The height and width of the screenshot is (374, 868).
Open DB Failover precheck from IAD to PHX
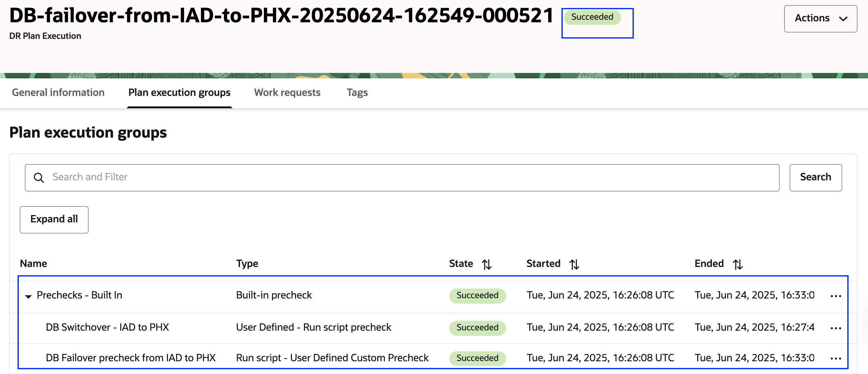pos(131,358)
